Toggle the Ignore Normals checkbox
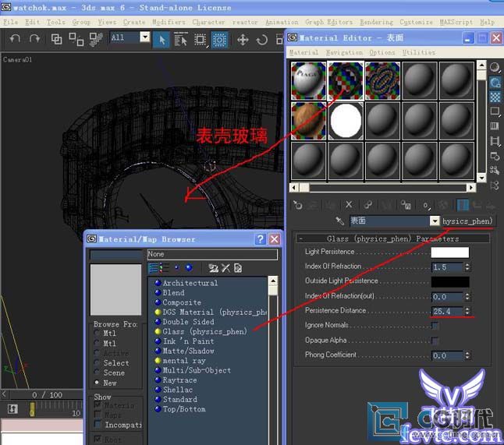Viewport: 504px width, 445px height. (x=435, y=326)
